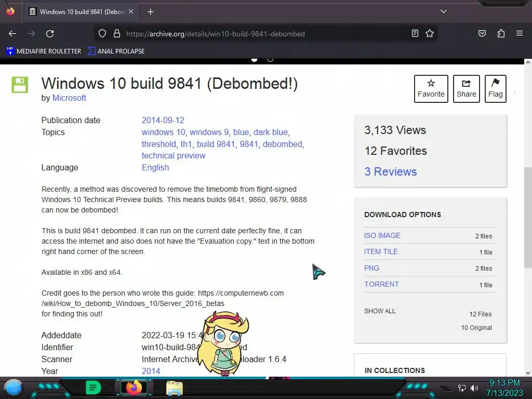Open the network tray icon
532x399 pixels.
pyautogui.click(x=461, y=388)
